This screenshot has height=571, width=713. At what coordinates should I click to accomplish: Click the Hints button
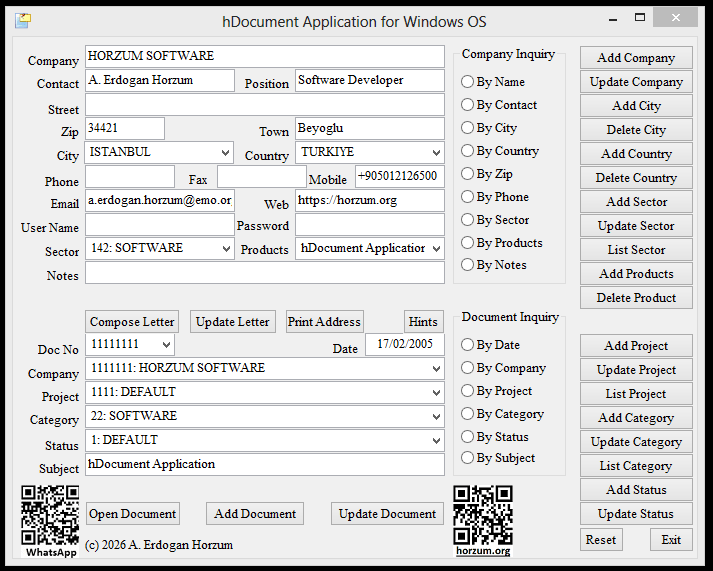click(423, 322)
